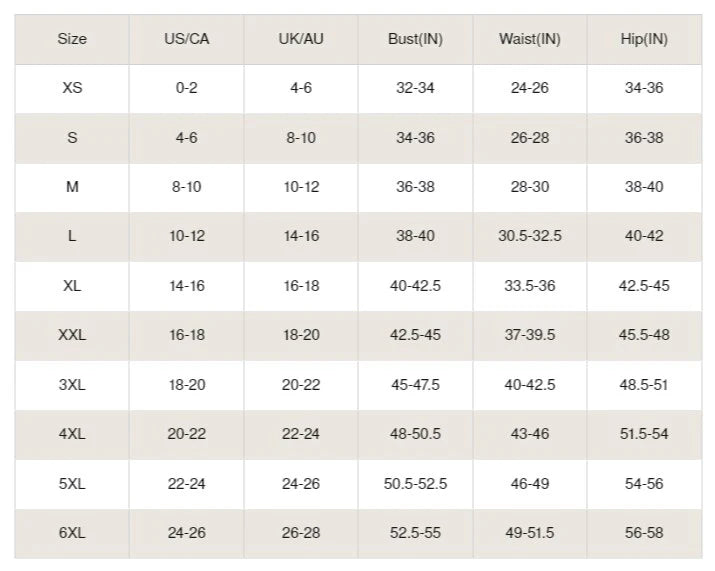Click the Size column header

[72, 39]
